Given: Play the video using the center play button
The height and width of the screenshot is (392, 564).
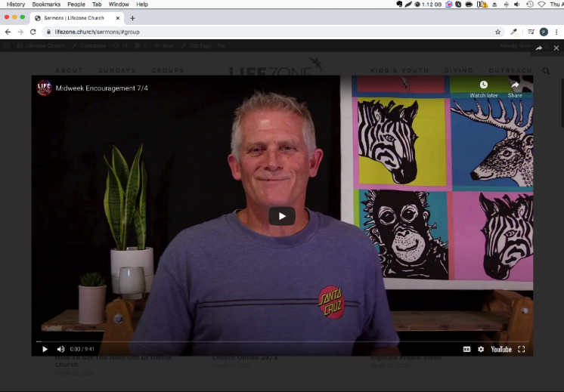Looking at the screenshot, I should pyautogui.click(x=282, y=216).
